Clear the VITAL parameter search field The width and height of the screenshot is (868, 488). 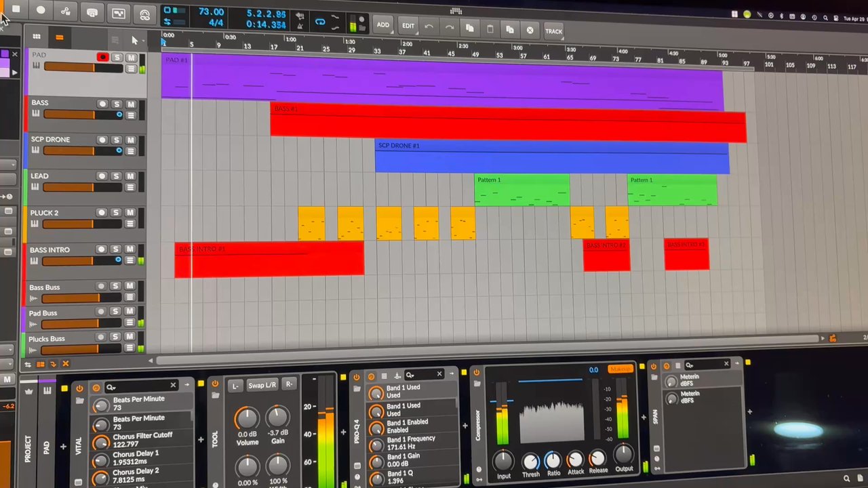[x=173, y=385]
